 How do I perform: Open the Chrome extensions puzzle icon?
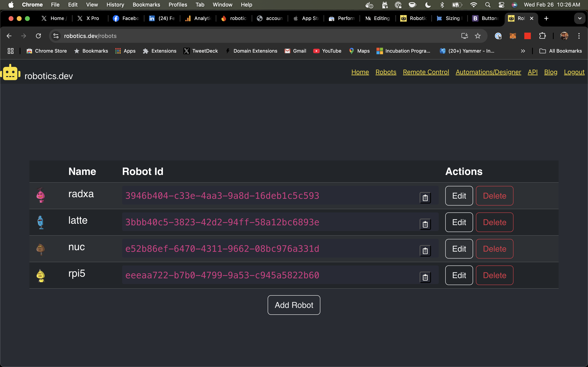pos(542,36)
